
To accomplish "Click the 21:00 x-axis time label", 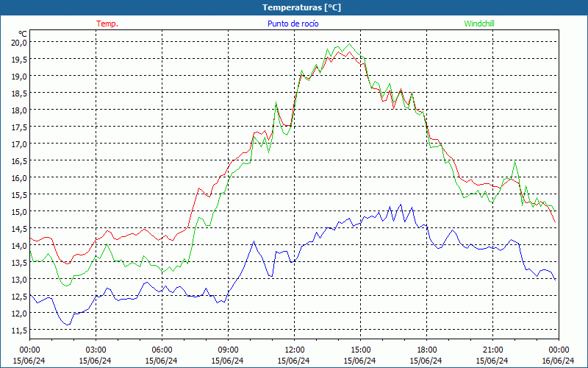I will coord(492,350).
